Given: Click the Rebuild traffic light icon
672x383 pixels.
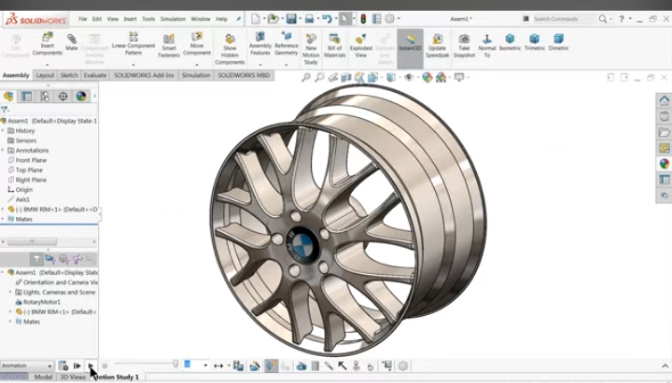Looking at the screenshot, I should (363, 18).
